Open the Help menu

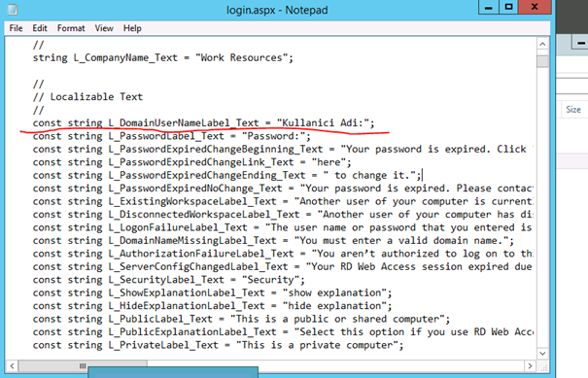[132, 28]
